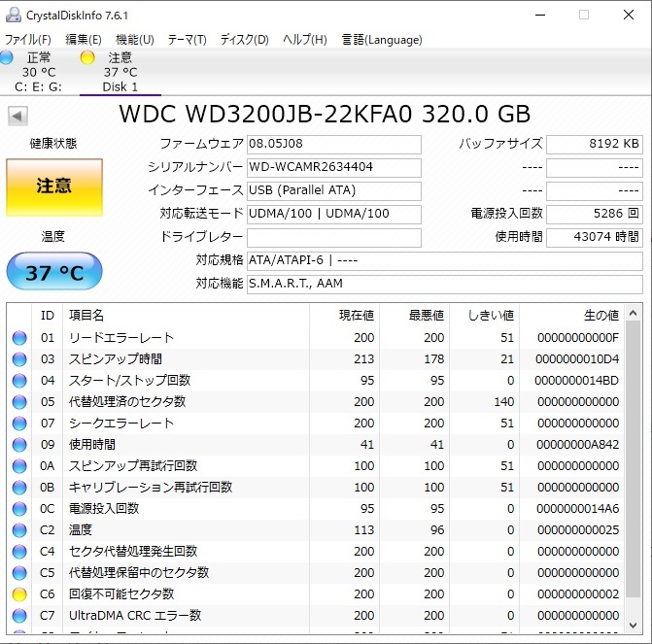Click the buffer size value 8192 KB
Image resolution: width=652 pixels, height=644 pixels.
click(595, 145)
